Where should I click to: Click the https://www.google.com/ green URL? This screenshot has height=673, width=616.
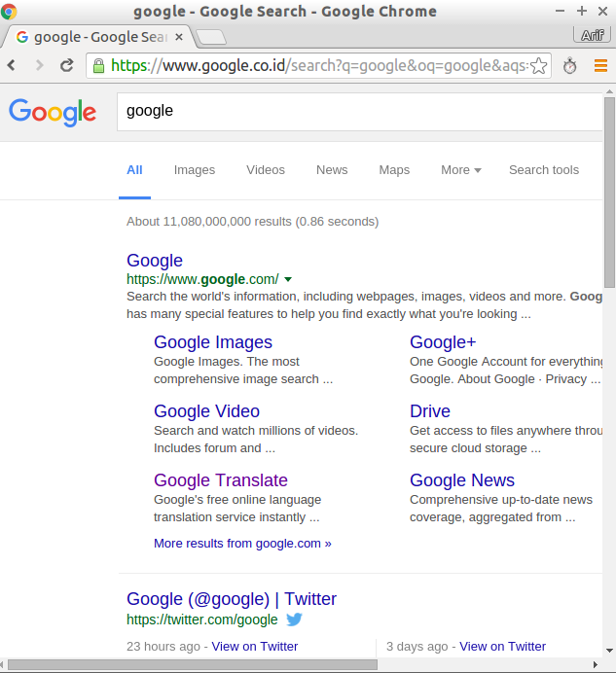pos(202,279)
